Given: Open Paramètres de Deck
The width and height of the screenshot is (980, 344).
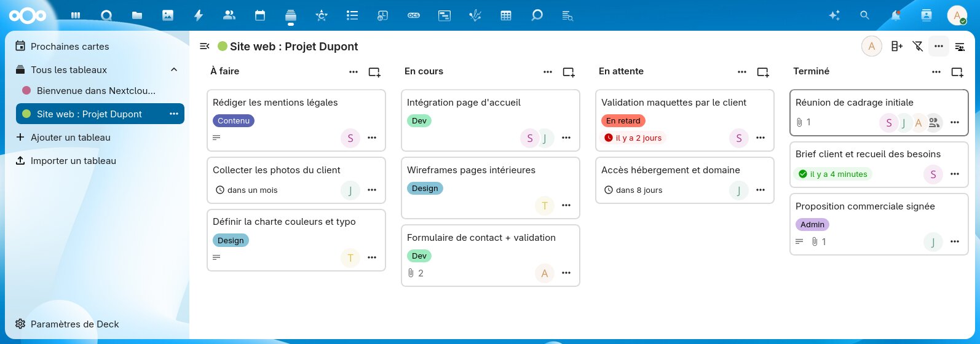Looking at the screenshot, I should (98, 324).
